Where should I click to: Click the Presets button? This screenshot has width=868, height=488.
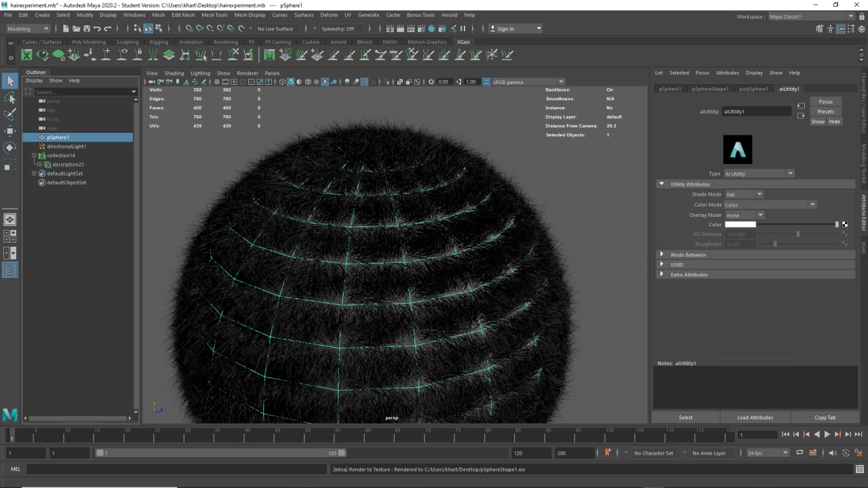825,112
